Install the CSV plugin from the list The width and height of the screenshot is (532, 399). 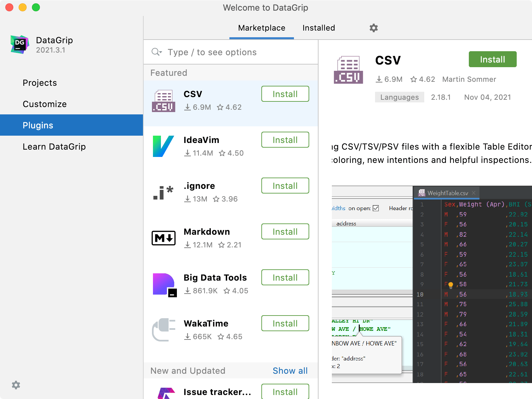[285, 94]
